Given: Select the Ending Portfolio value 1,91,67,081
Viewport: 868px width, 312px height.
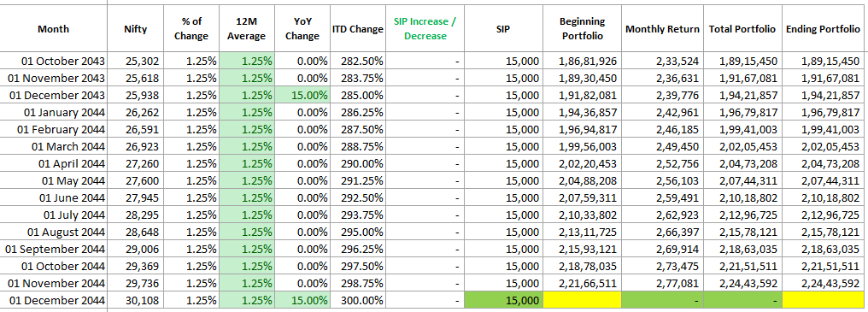Looking at the screenshot, I should (x=824, y=78).
